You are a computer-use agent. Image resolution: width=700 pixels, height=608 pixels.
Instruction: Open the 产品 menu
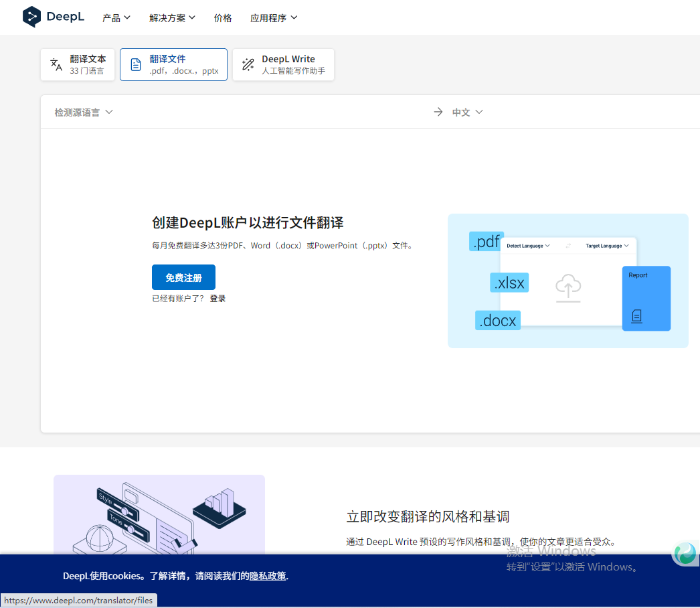tap(116, 18)
